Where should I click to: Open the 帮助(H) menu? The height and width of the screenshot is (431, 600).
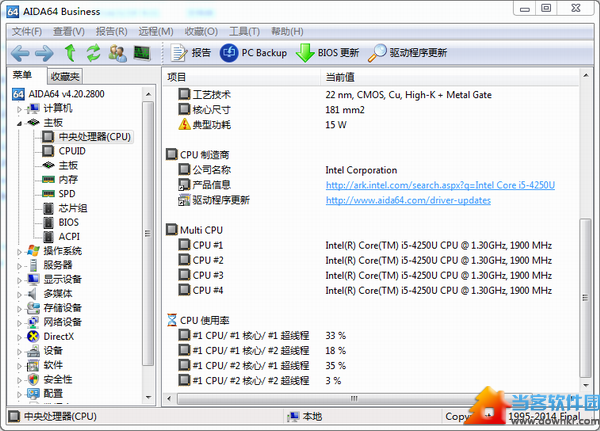pyautogui.click(x=287, y=31)
